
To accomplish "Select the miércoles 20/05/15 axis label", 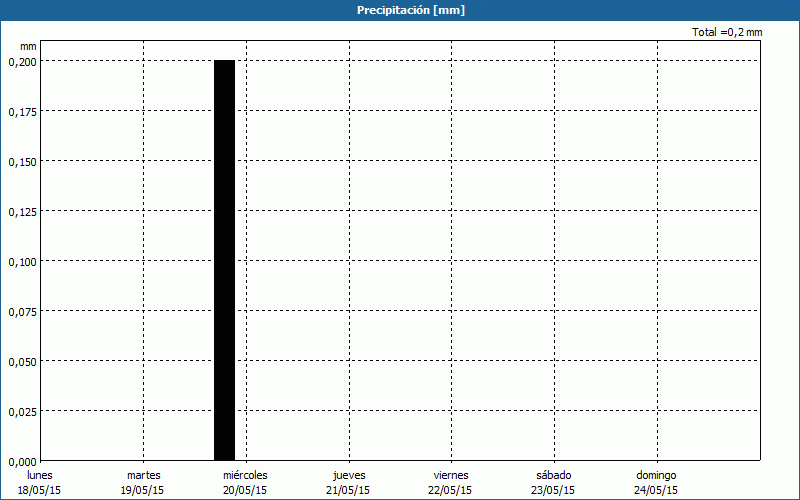I will pyautogui.click(x=245, y=482).
